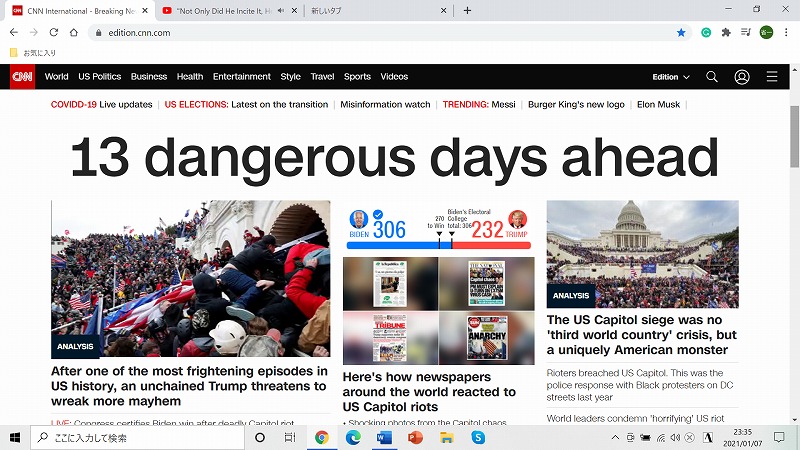Screen dimensions: 800x450
Task: Open '13 dangerous days ahead' headline
Action: (394, 158)
